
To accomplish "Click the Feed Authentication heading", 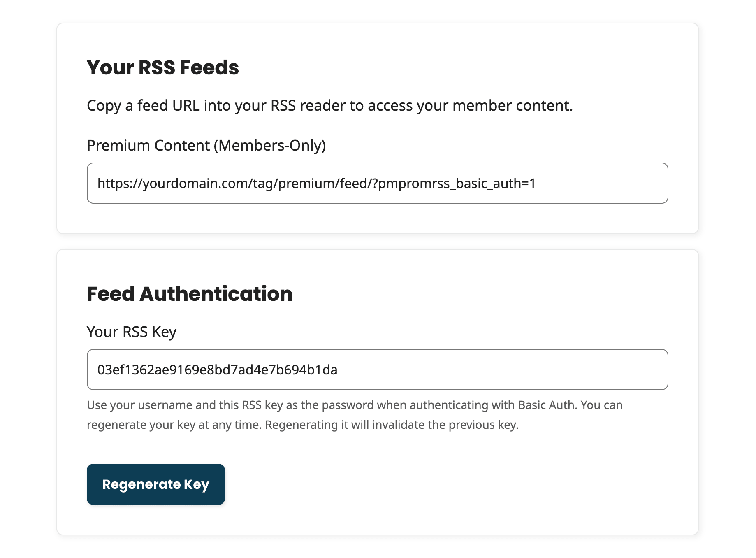I will point(189,293).
